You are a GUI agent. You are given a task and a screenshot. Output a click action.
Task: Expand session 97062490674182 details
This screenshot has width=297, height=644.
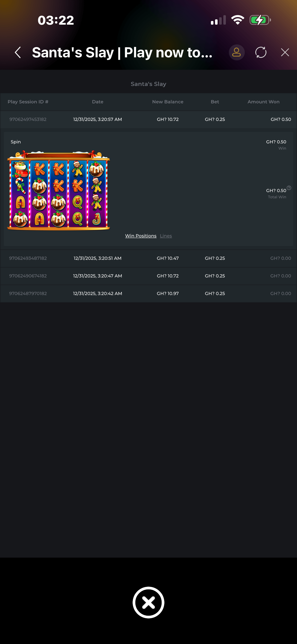point(148,276)
